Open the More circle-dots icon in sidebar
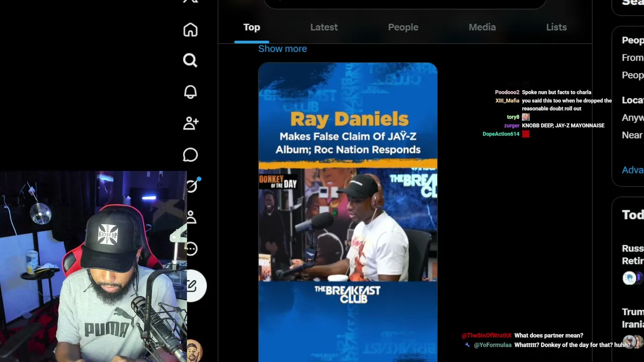The width and height of the screenshot is (644, 362). coord(192,248)
